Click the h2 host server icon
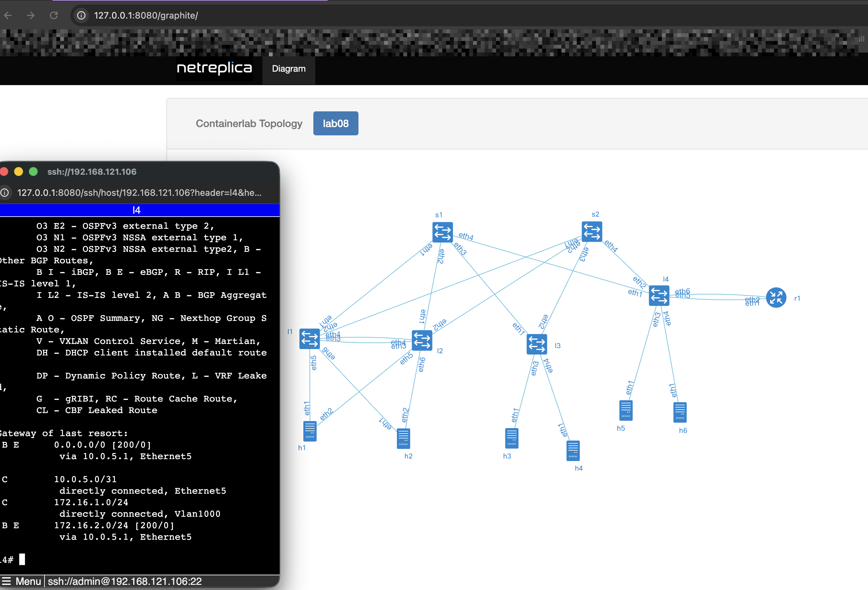The width and height of the screenshot is (868, 590). coord(403,438)
